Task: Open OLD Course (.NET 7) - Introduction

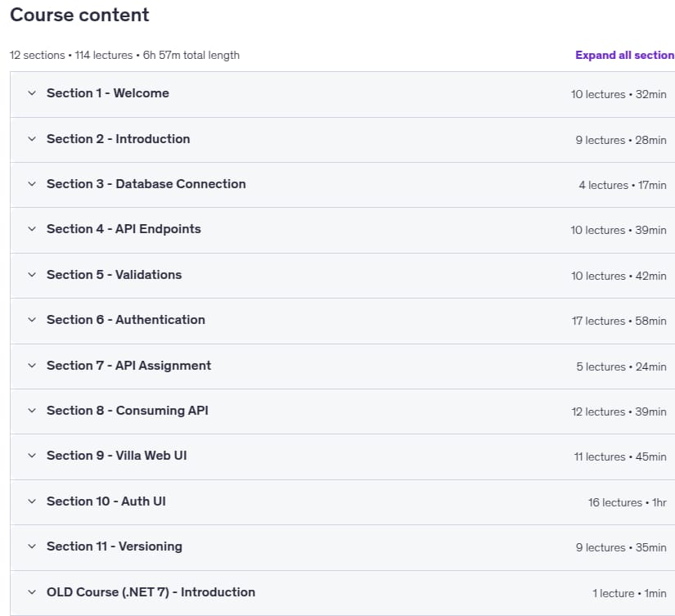Action: [151, 592]
